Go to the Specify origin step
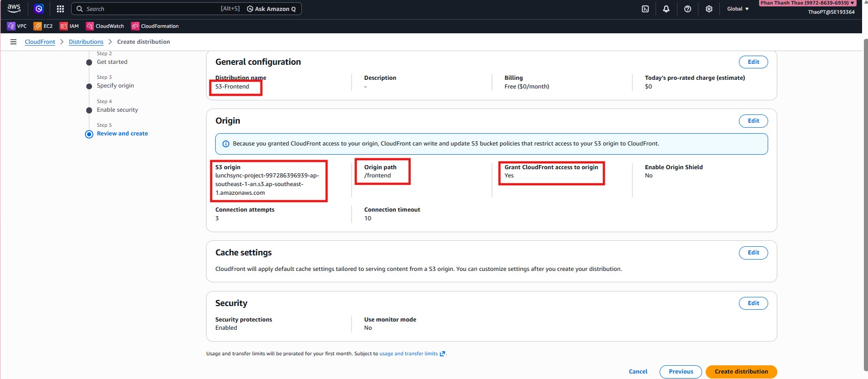The width and height of the screenshot is (868, 379). pyautogui.click(x=115, y=86)
